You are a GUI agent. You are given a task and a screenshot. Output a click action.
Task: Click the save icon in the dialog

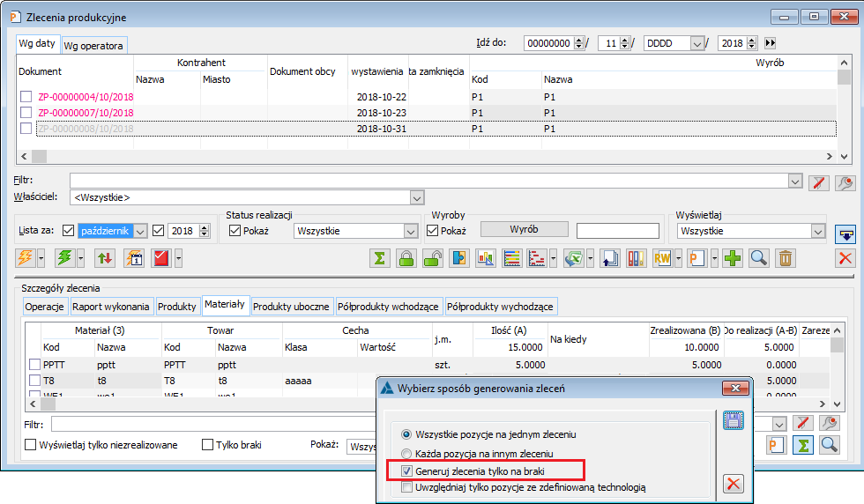click(733, 420)
